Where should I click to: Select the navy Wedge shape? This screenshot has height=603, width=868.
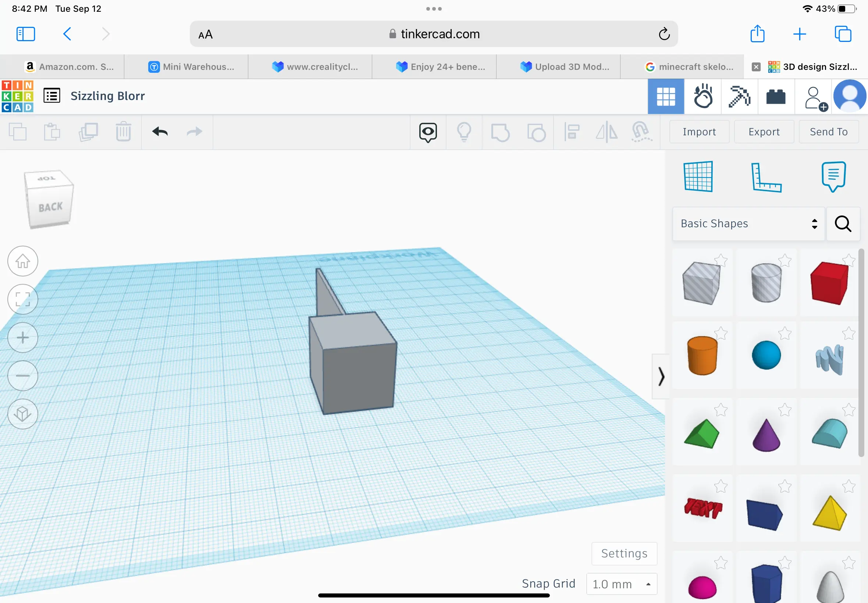[764, 515]
